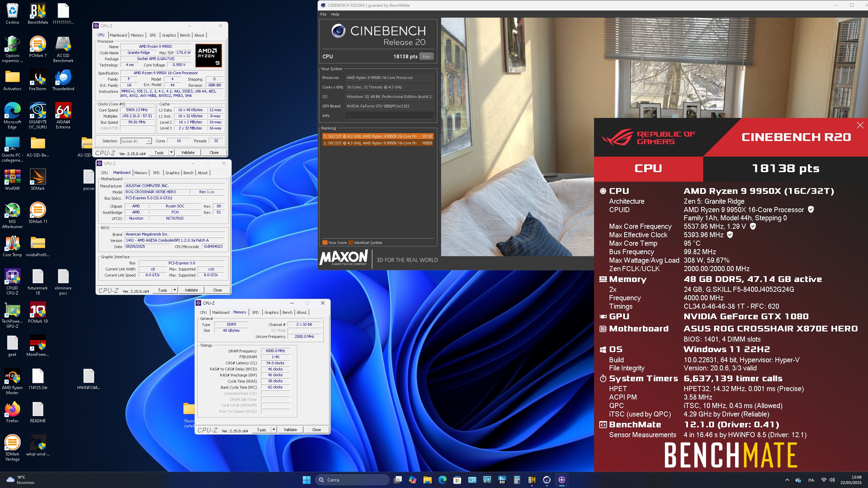
Task: Click the Tools button in the Memory CPU-Z window
Action: coord(261,430)
